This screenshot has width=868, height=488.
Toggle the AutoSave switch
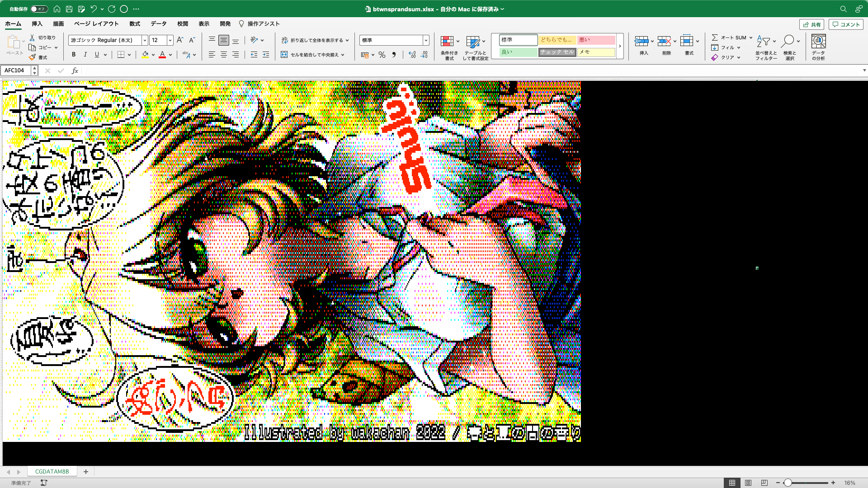click(x=39, y=9)
